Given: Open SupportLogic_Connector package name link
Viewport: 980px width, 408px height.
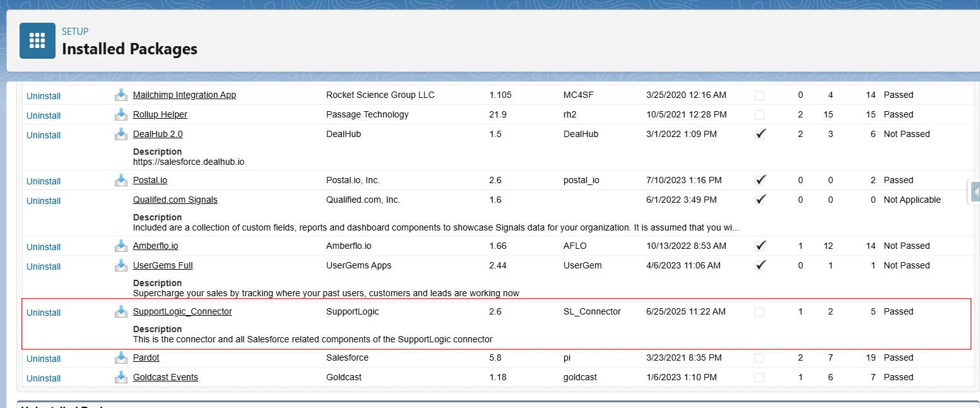Looking at the screenshot, I should point(182,311).
